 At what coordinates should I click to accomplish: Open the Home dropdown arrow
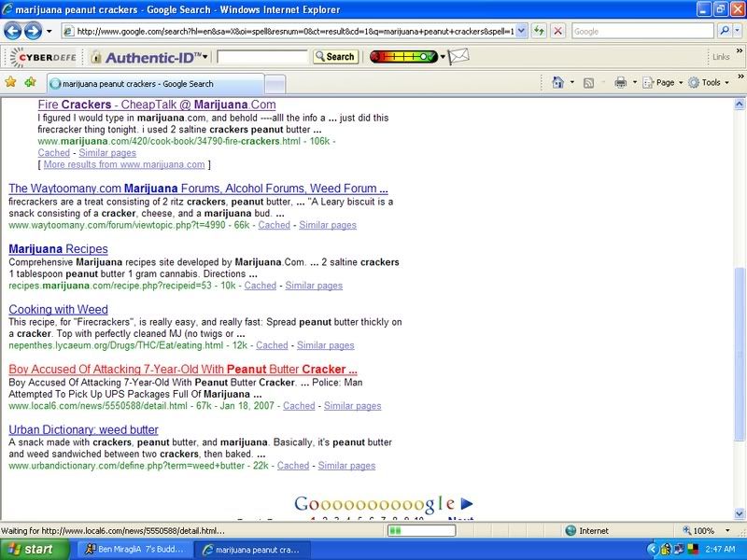(x=572, y=83)
